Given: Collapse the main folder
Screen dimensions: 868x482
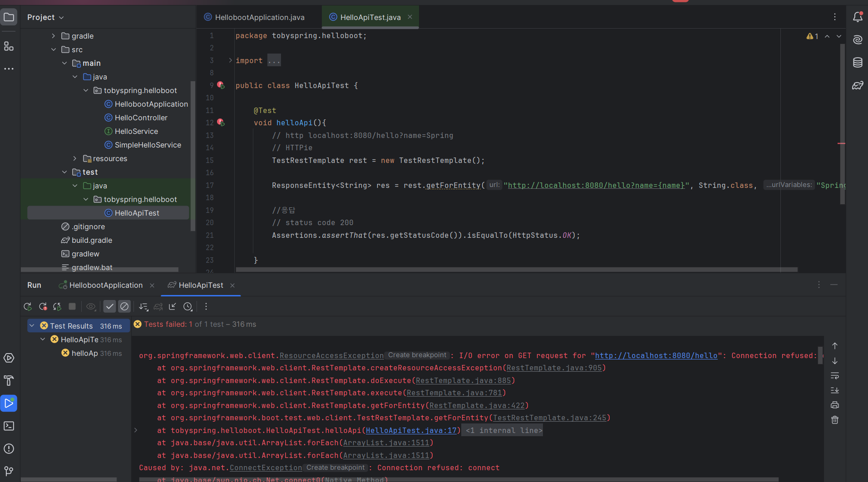Looking at the screenshot, I should [x=64, y=63].
